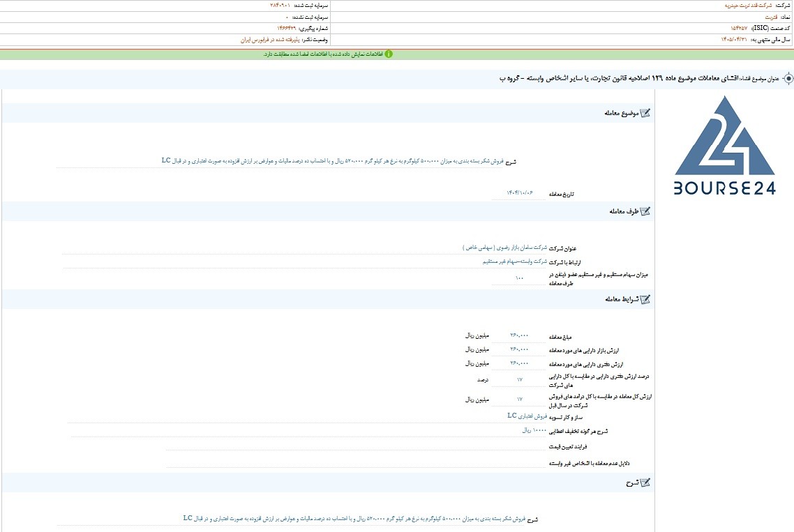Click the label شرح هر گونه تخفیف اعطایی
Screen dimensions: 794x532
[x=579, y=432]
